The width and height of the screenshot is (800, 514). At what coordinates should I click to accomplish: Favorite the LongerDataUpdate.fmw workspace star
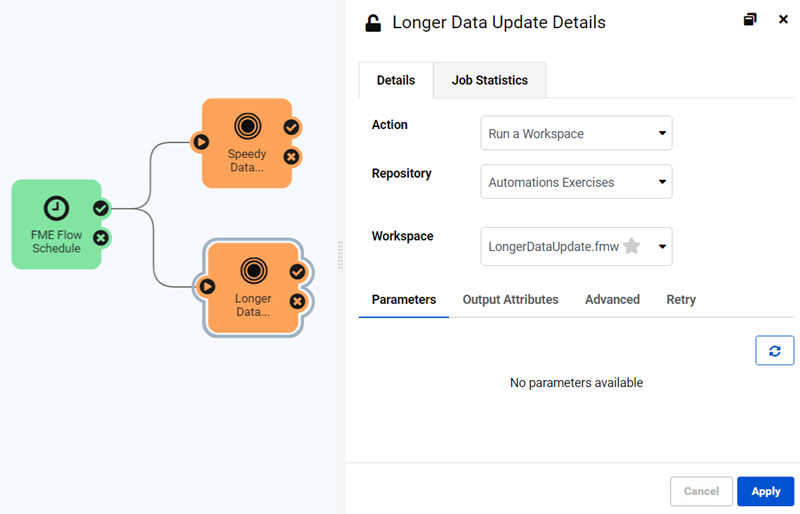click(632, 246)
